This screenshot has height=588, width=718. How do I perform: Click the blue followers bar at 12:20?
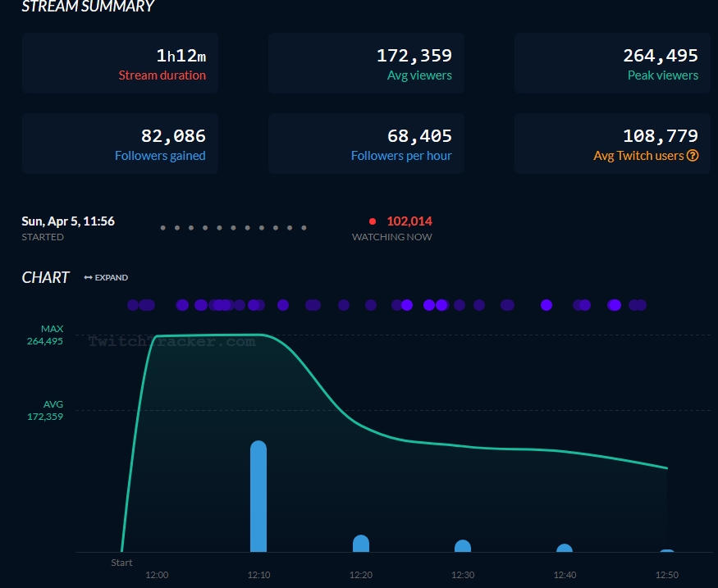tap(361, 544)
